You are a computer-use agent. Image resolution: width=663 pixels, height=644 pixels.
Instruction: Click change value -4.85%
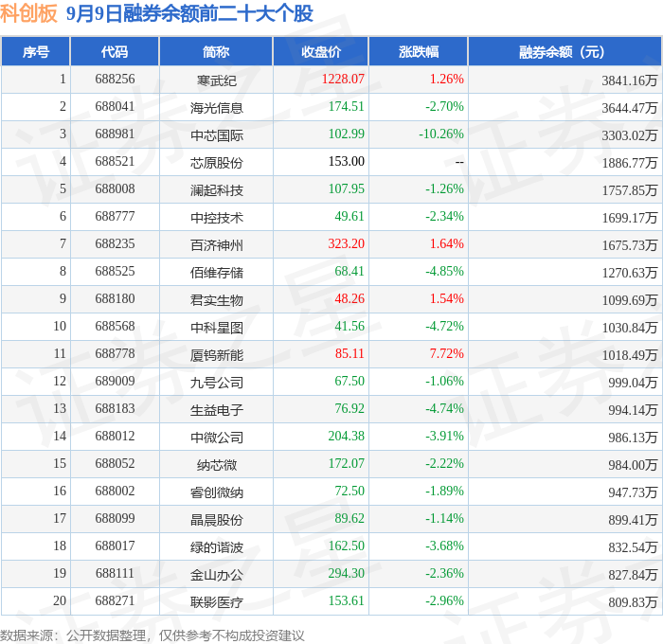tap(444, 272)
